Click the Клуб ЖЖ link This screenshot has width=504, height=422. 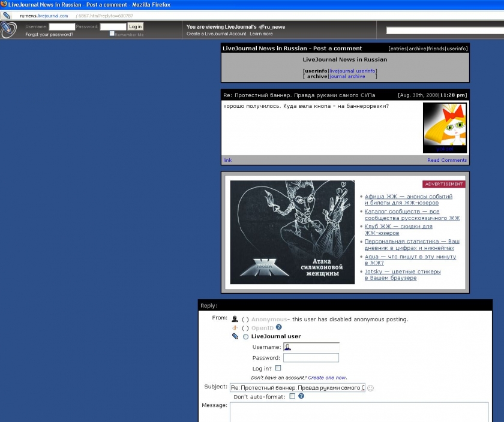398,230
